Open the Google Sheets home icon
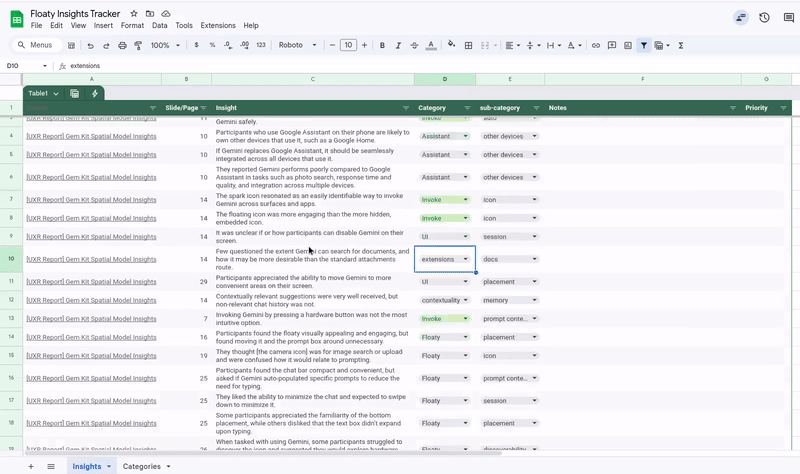Image resolution: width=800 pixels, height=474 pixels. (17, 19)
